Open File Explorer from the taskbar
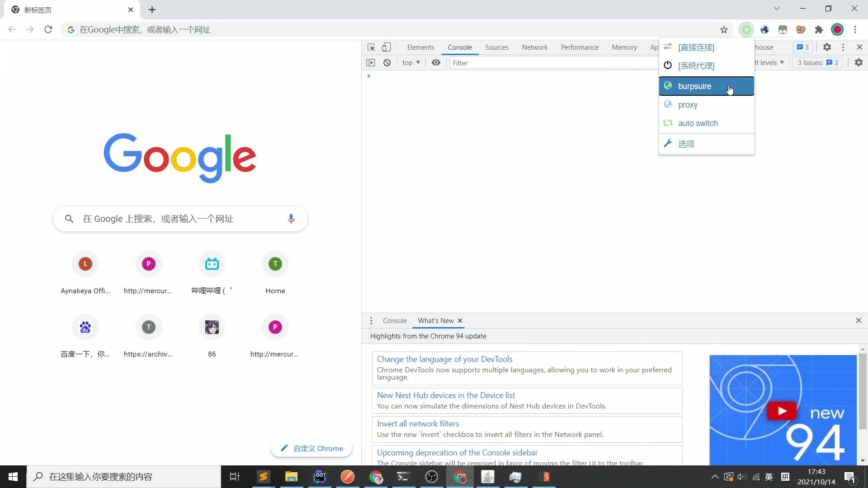This screenshot has width=868, height=488. [291, 477]
